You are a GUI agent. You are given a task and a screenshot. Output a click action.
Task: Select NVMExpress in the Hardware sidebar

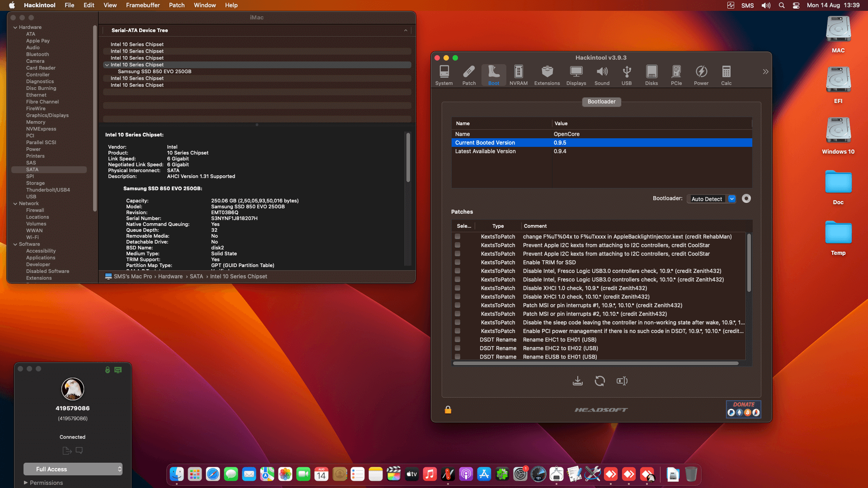[x=41, y=129]
